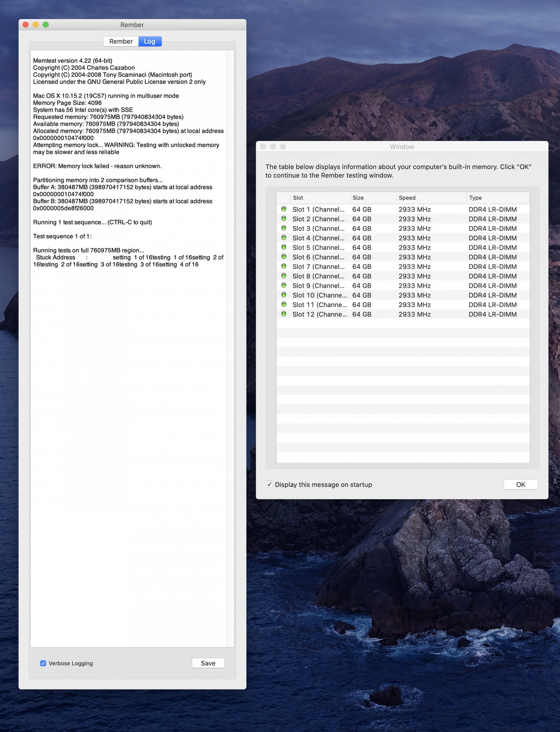This screenshot has width=560, height=732.
Task: Click green status icon for Slot 11
Action: [x=284, y=304]
